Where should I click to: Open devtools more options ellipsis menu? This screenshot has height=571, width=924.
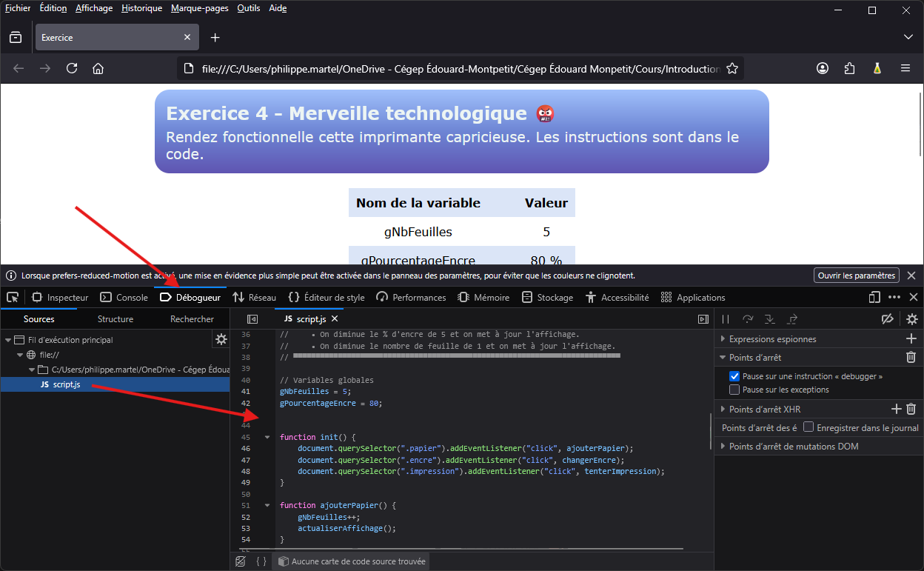[x=894, y=297]
